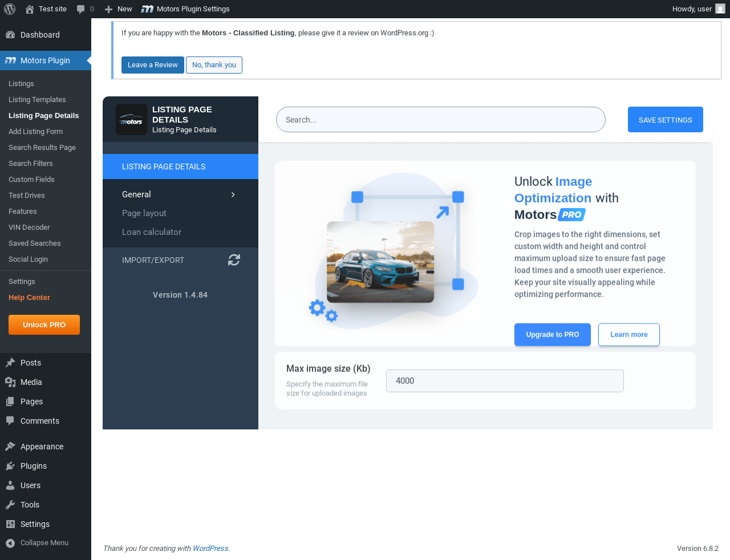Click the car image optimization thumbnail
The image size is (730, 560).
click(380, 262)
